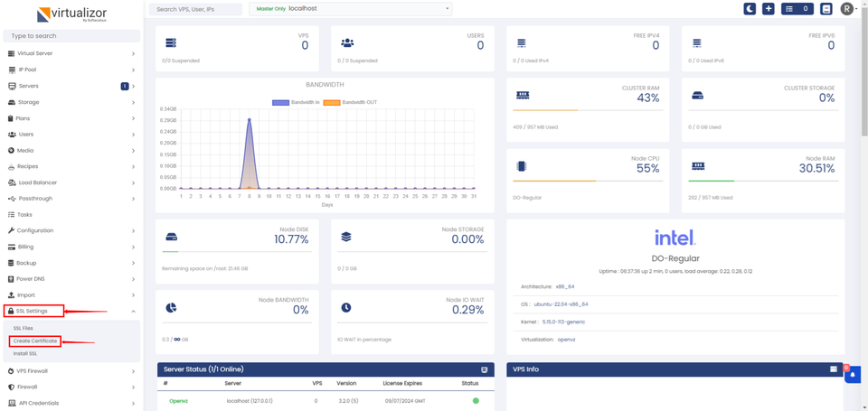Click the plus icon in top bar
The width and height of the screenshot is (868, 411).
[769, 9]
